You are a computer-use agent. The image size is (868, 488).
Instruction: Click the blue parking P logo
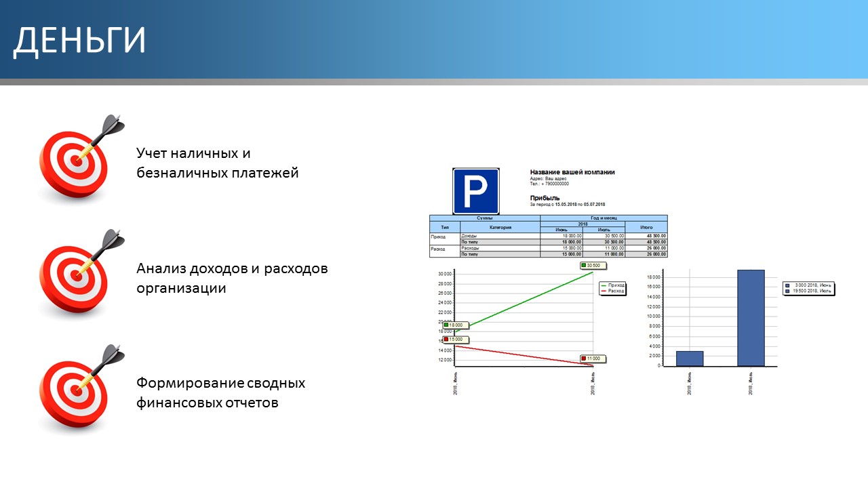[x=476, y=191]
